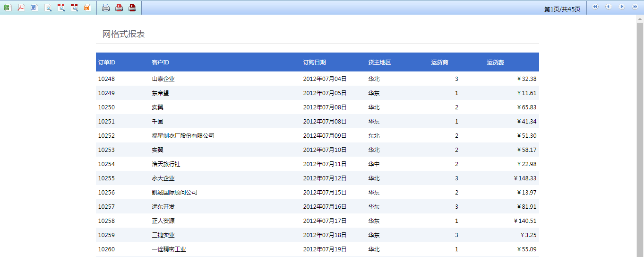Go to the previous page
Viewport: 644px width, 257px height.
(609, 7)
